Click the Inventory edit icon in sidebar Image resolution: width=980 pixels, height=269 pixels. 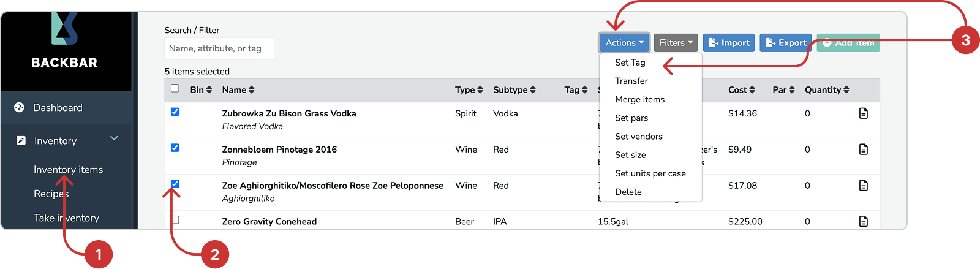[21, 140]
